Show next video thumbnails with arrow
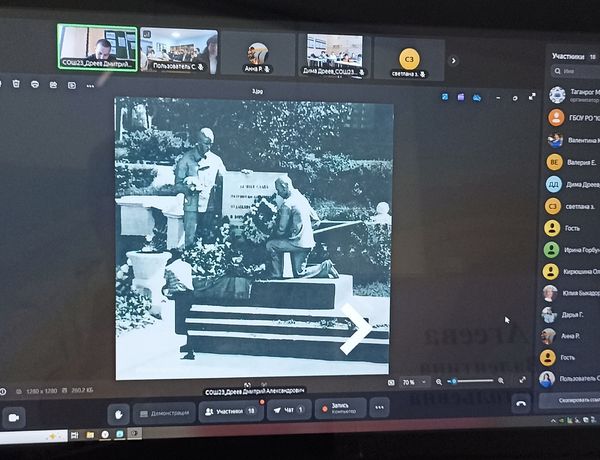 point(454,60)
